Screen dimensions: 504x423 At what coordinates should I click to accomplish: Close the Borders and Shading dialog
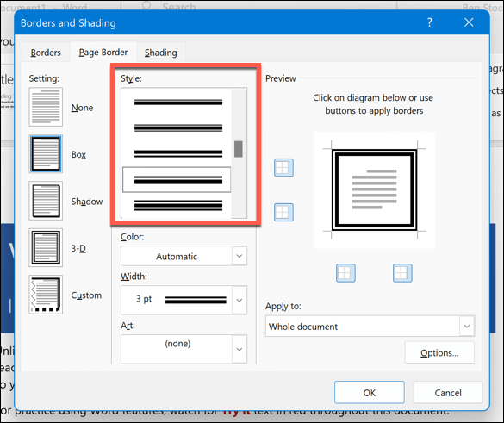click(x=469, y=22)
